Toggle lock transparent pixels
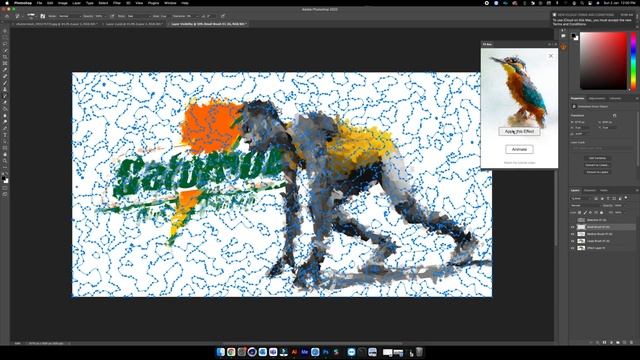 580,213
